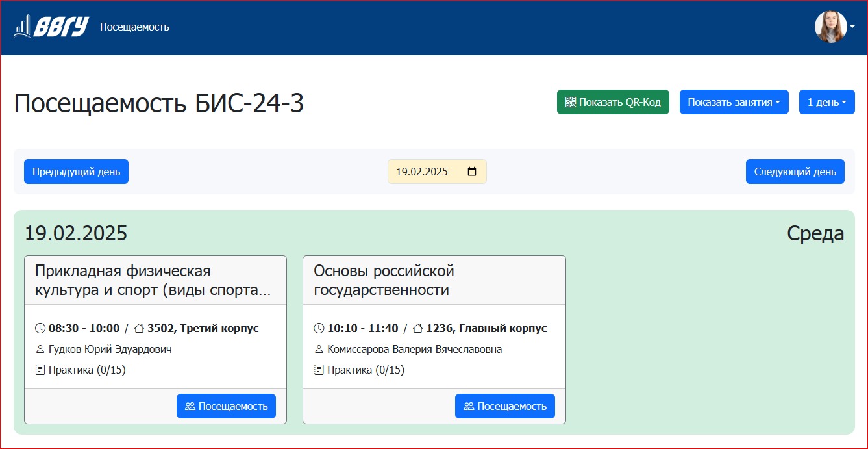Click teacher name Комиссарова Валерия Вячеславовна

[415, 349]
